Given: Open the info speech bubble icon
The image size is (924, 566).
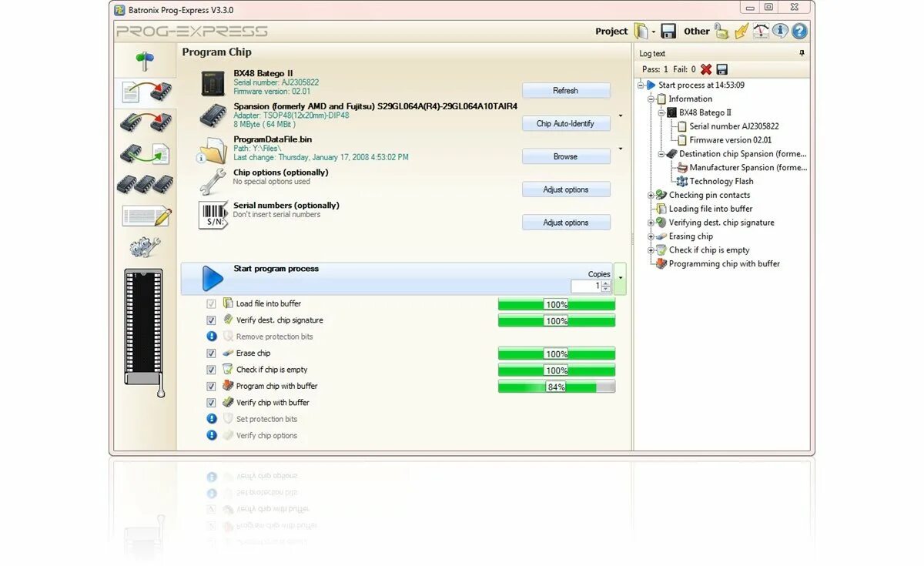Looking at the screenshot, I should tap(780, 32).
